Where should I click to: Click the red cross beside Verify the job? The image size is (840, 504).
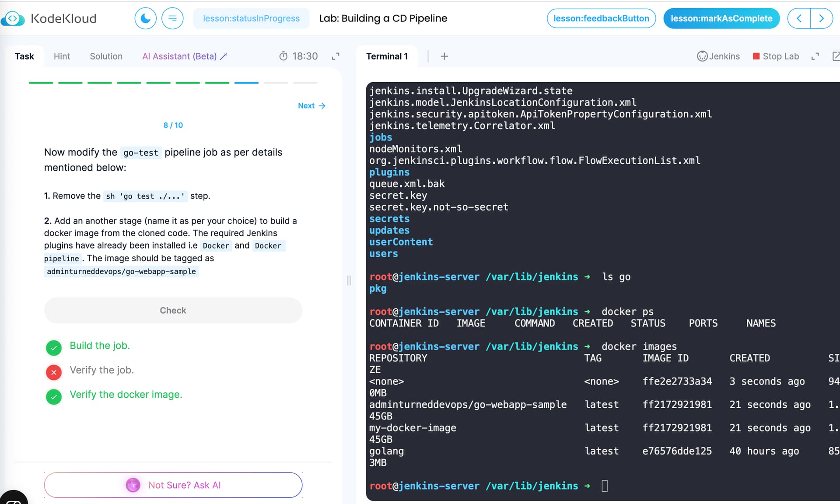[x=54, y=372]
